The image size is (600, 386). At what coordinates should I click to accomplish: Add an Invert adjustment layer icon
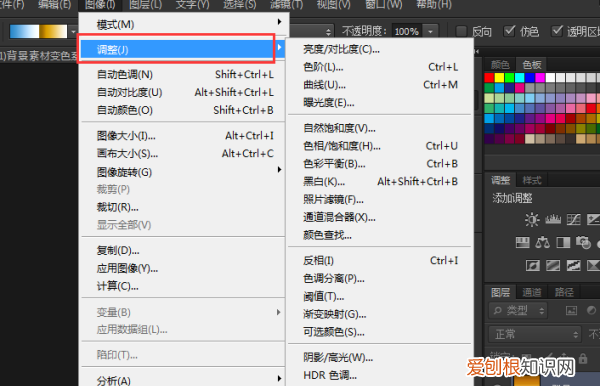[533, 265]
